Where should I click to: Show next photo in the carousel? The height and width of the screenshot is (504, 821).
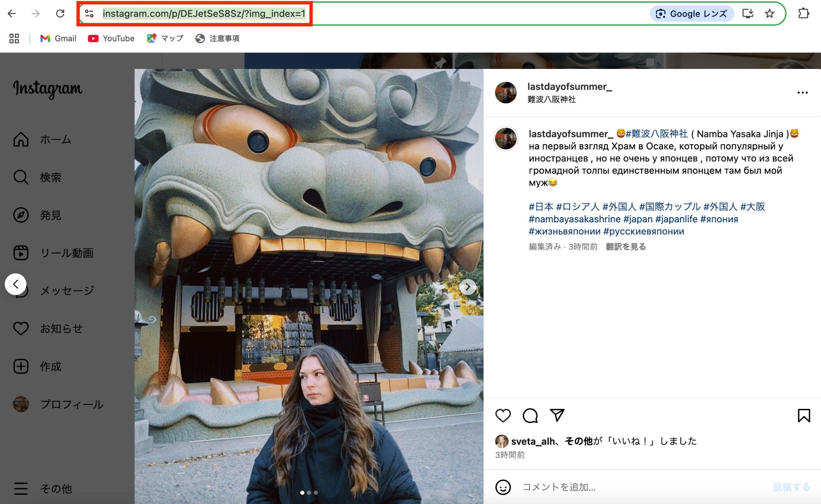point(467,287)
